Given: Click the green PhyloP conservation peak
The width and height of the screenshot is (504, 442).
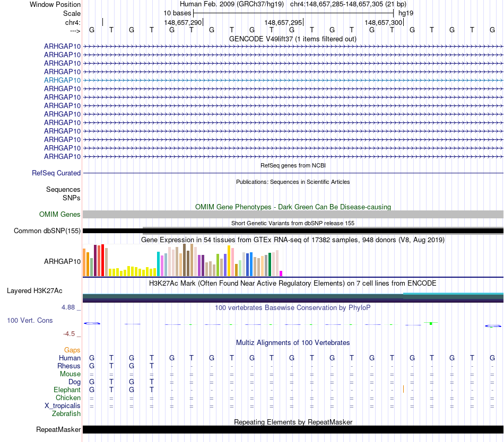Looking at the screenshot, I should coord(431,323).
